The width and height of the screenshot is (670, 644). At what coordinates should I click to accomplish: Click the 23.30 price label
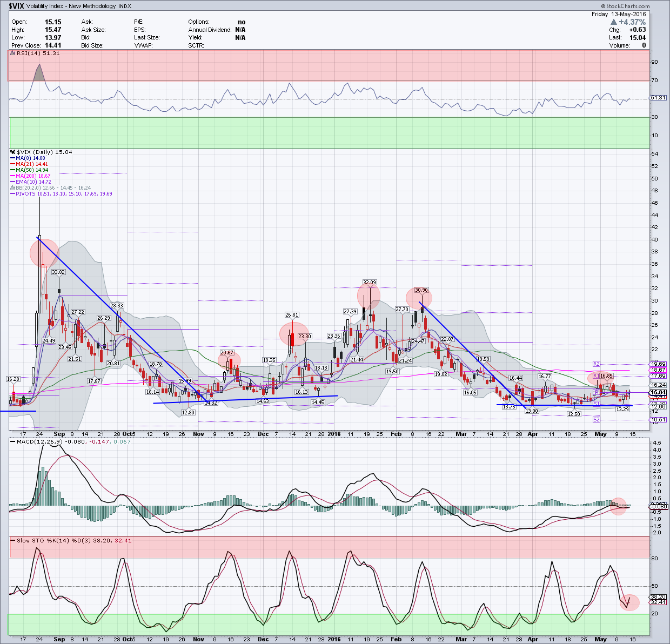pos(305,336)
